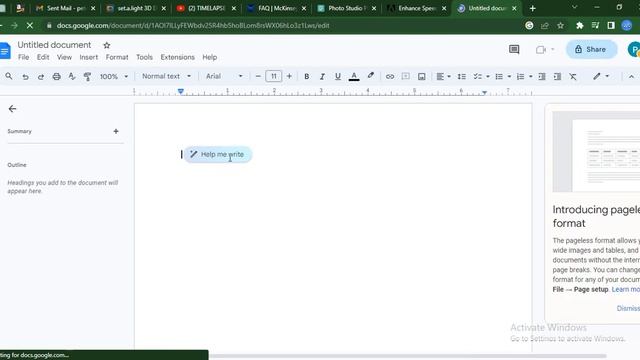This screenshot has height=360, width=640.
Task: Open the View menu
Action: (x=64, y=57)
